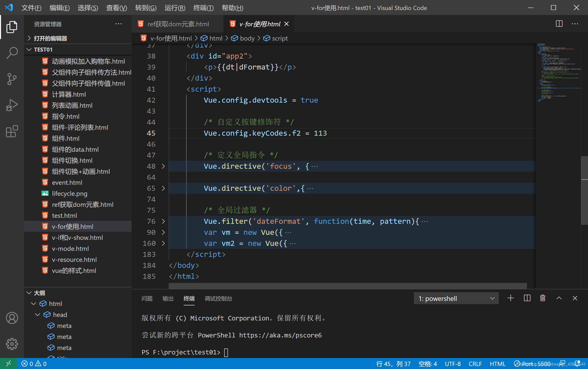The width and height of the screenshot is (588, 369).
Task: Open the Run and Debug view
Action: [12, 105]
